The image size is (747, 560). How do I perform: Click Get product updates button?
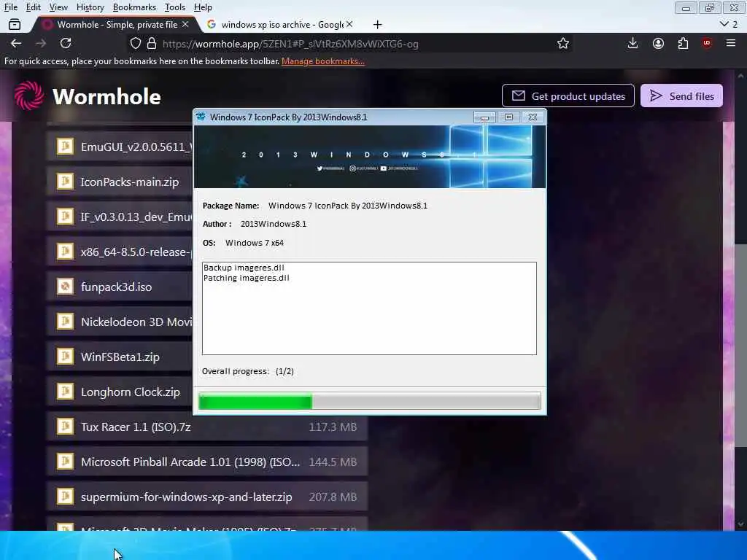pyautogui.click(x=568, y=96)
